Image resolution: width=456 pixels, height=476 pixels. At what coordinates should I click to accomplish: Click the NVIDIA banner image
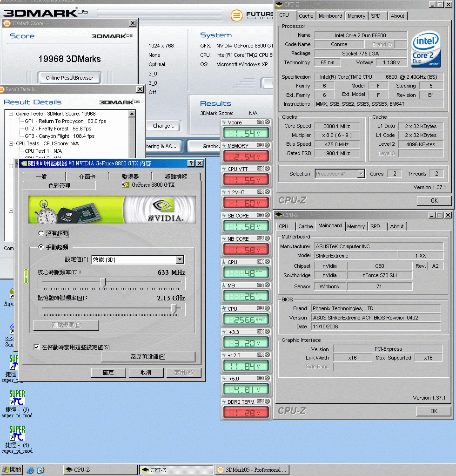pyautogui.click(x=112, y=210)
